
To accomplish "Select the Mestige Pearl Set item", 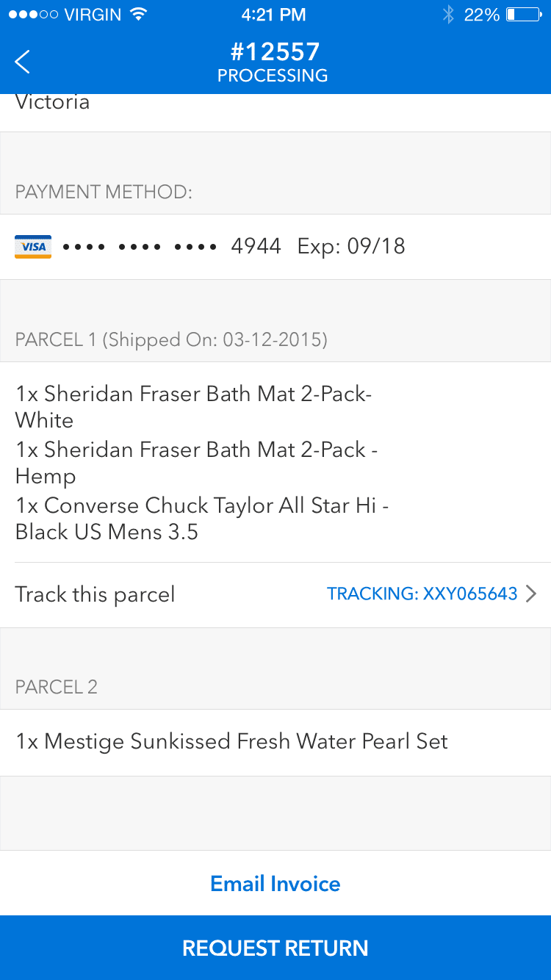I will (x=231, y=742).
